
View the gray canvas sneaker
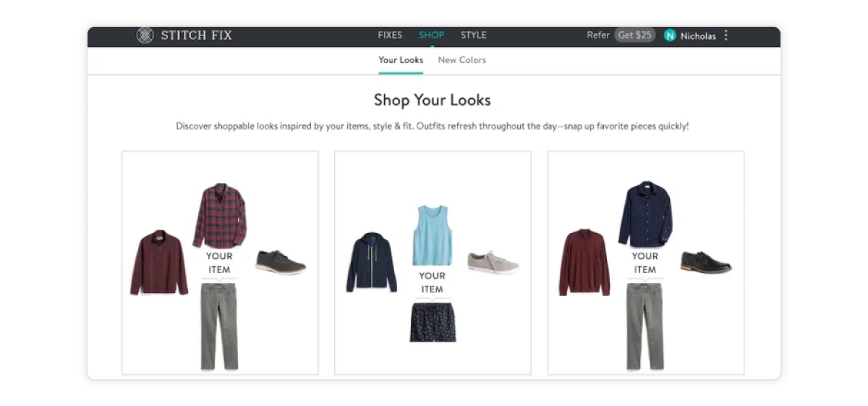point(493,262)
